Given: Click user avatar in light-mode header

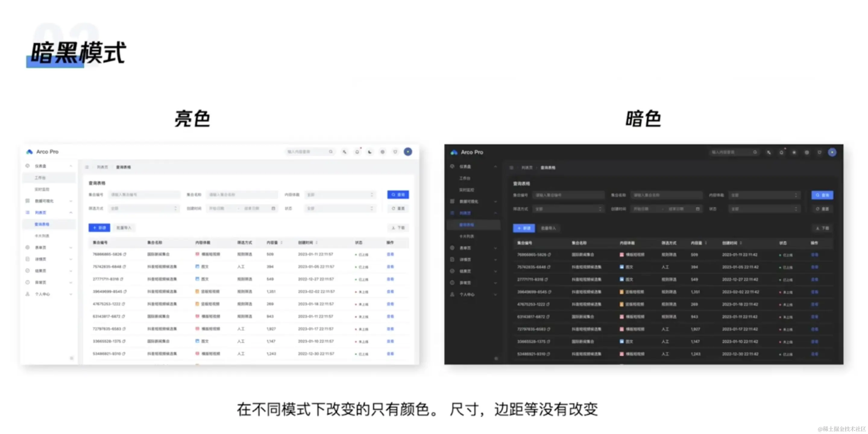Looking at the screenshot, I should coord(408,152).
